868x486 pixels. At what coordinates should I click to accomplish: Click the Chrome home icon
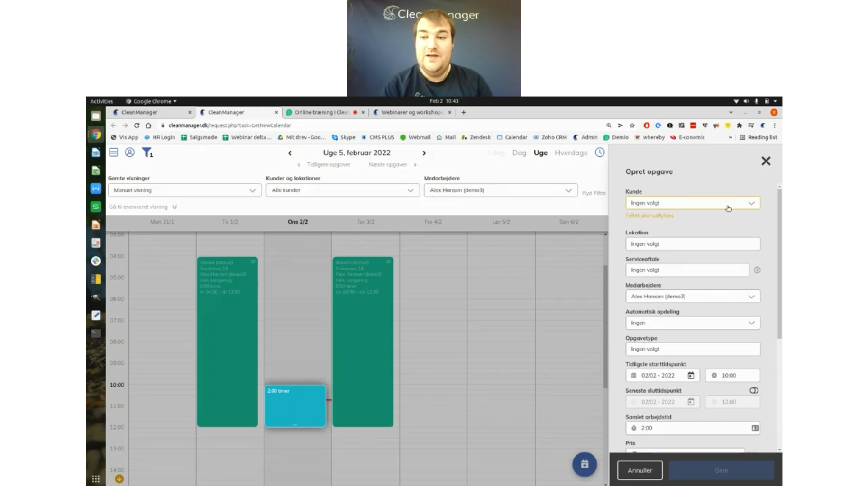[148, 126]
